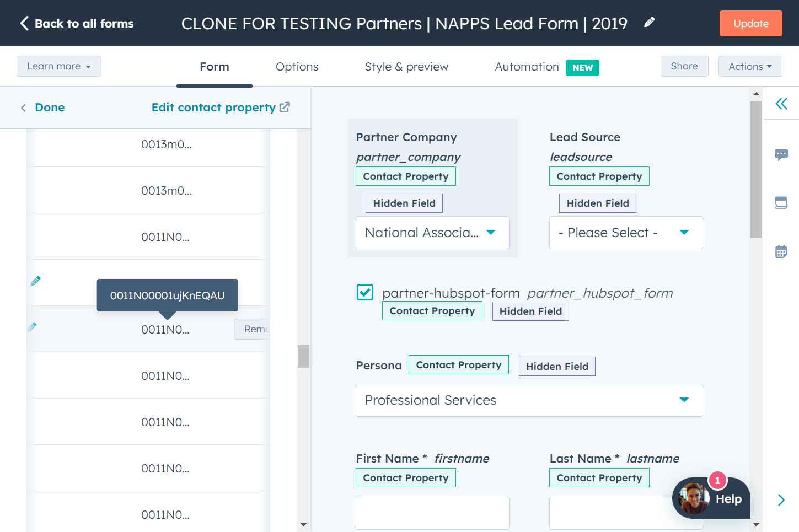799x532 pixels.
Task: Click the orange Update button
Action: (x=751, y=23)
